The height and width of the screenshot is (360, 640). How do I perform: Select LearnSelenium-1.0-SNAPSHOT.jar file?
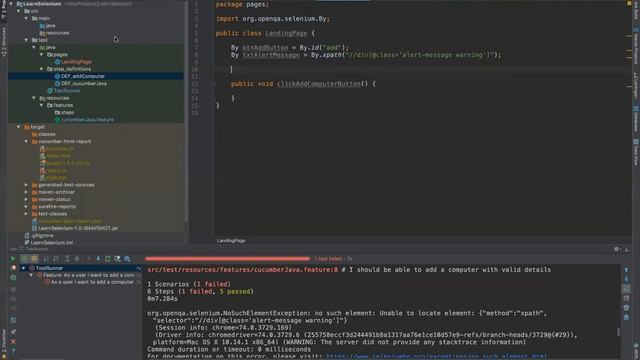[78, 228]
